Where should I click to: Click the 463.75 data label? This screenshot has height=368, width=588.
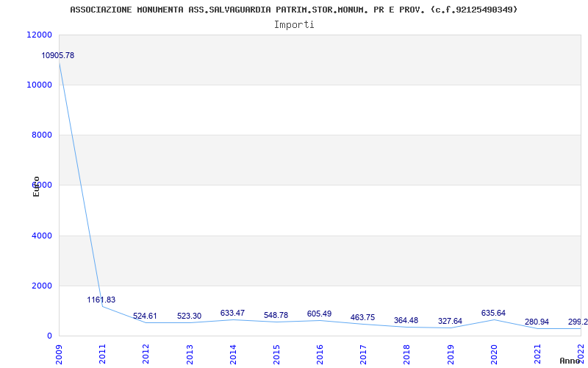tap(362, 318)
